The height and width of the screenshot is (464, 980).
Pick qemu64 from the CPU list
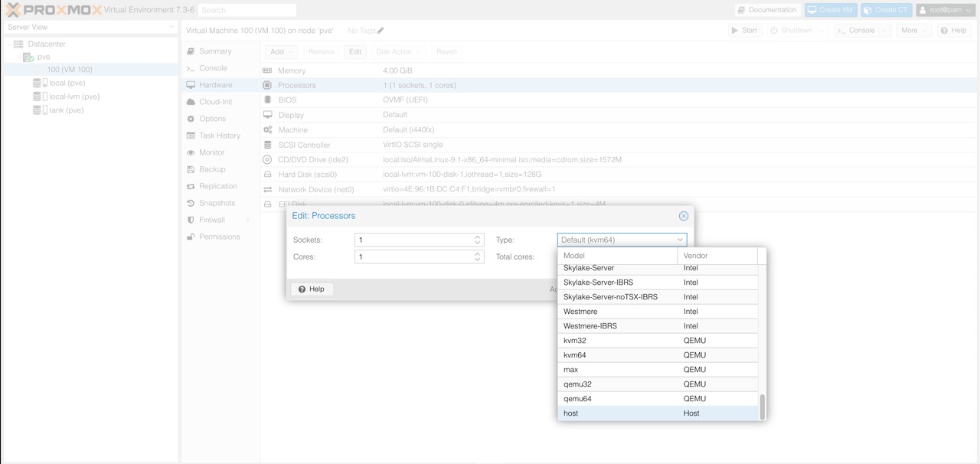pyautogui.click(x=658, y=399)
